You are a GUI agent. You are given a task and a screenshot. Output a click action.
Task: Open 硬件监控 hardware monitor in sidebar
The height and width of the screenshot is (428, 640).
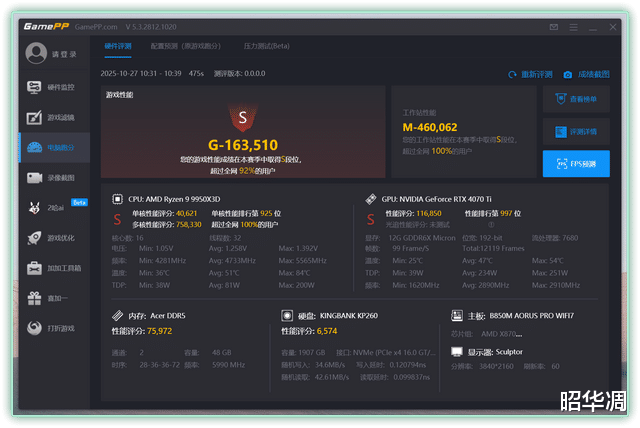click(x=54, y=87)
